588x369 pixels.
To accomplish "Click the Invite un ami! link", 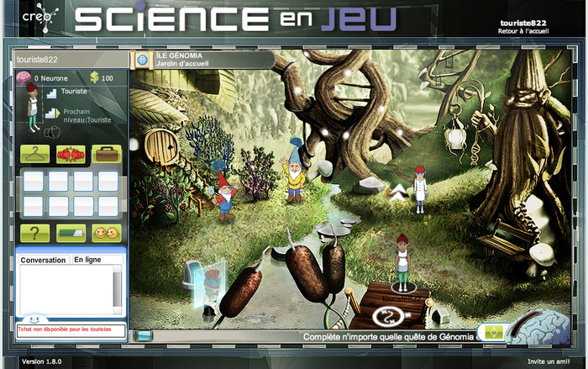I will click(550, 361).
